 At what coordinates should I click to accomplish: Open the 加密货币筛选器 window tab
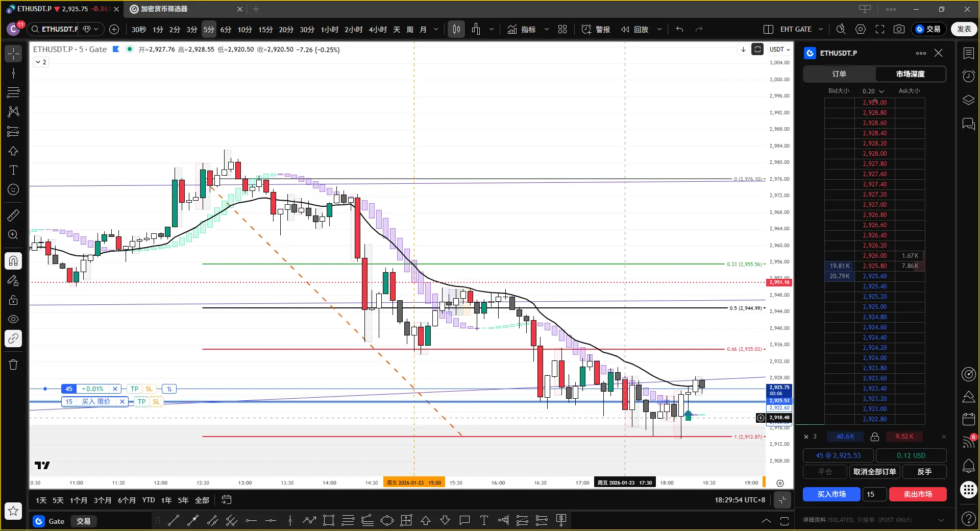pos(186,9)
